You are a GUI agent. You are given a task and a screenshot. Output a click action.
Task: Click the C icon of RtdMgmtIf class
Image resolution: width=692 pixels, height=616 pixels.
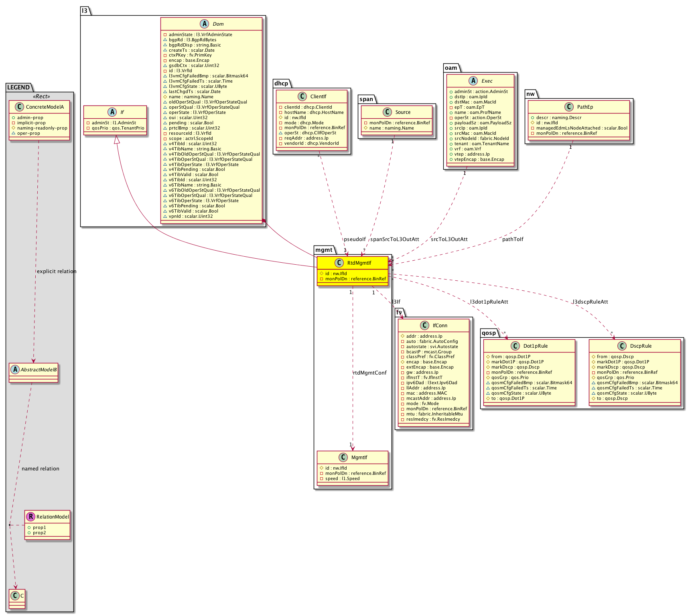point(339,263)
